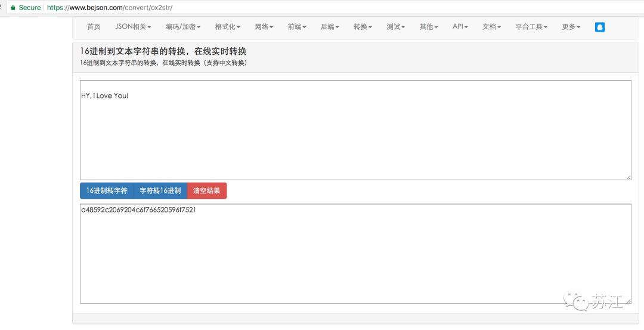Focus the lower hex result textarea

pyautogui.click(x=355, y=254)
